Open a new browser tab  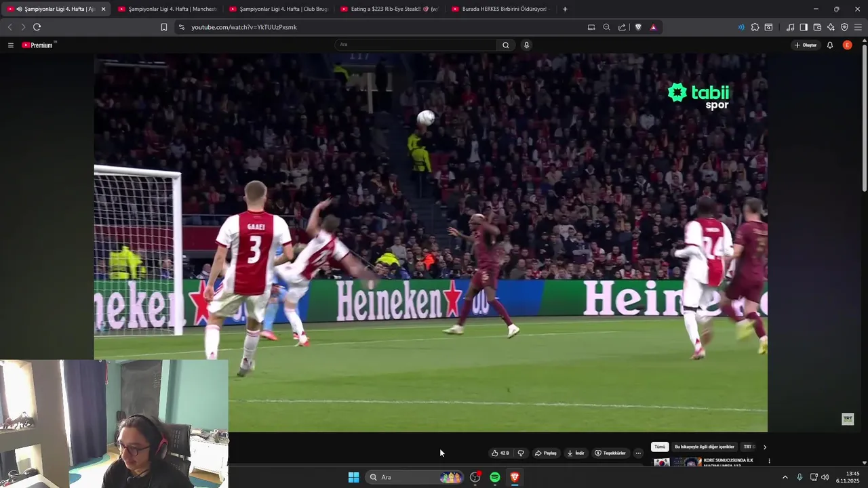point(565,9)
